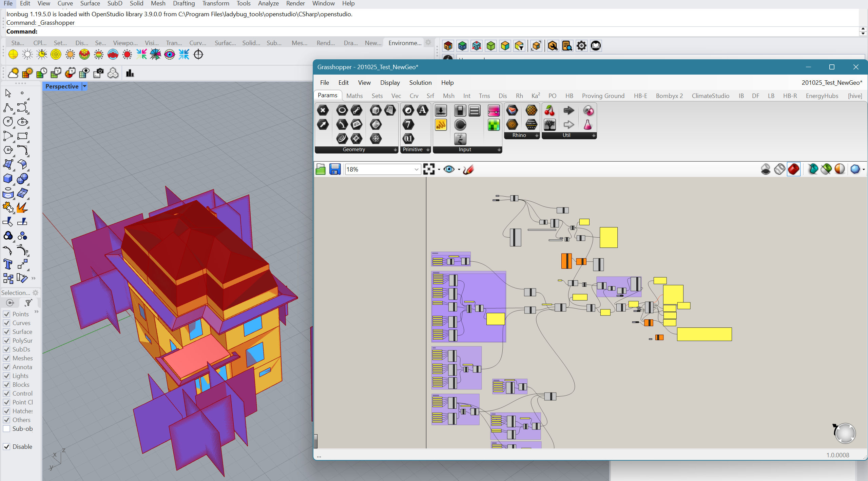Click the Rhino Options gear icon

coord(581,46)
